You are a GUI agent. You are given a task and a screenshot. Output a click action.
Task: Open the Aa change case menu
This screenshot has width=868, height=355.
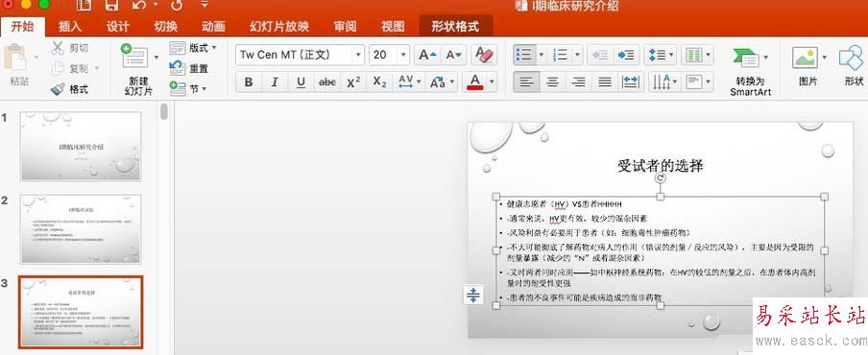(x=443, y=83)
